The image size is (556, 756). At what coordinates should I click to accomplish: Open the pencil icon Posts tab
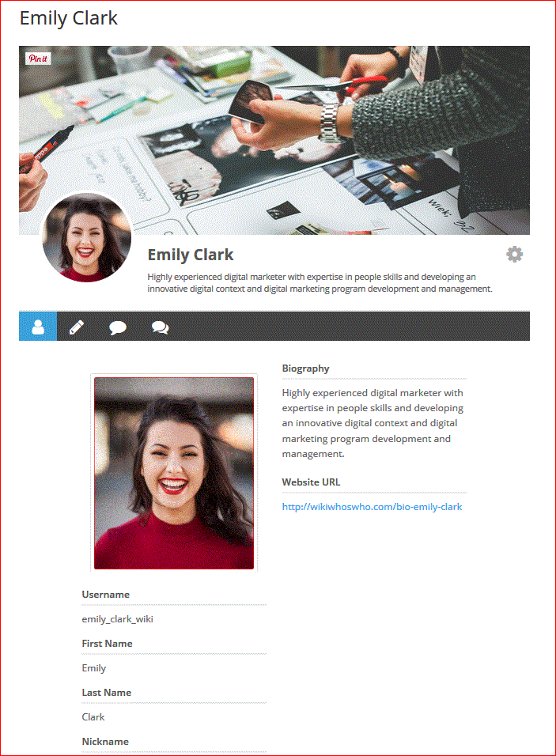coord(77,327)
